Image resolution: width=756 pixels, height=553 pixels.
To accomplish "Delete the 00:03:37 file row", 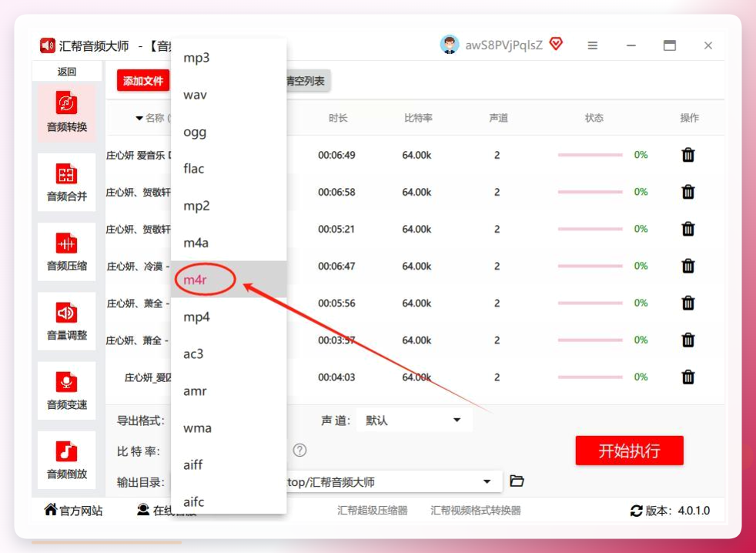I will tap(688, 340).
